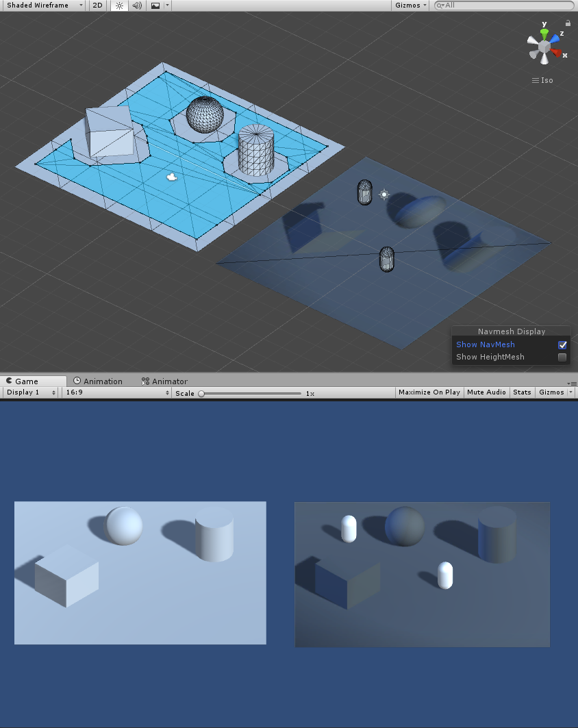578x728 pixels.
Task: Click the Navmesh Display panel title
Action: point(511,331)
